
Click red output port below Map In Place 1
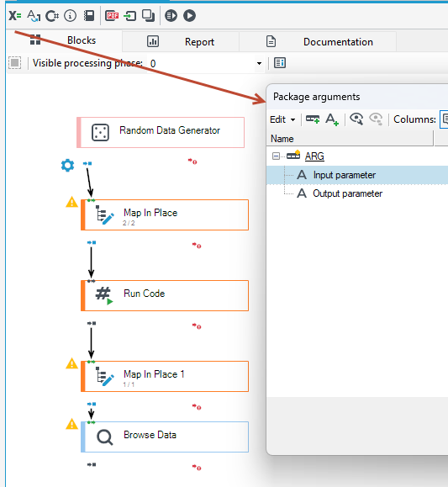pos(197,407)
